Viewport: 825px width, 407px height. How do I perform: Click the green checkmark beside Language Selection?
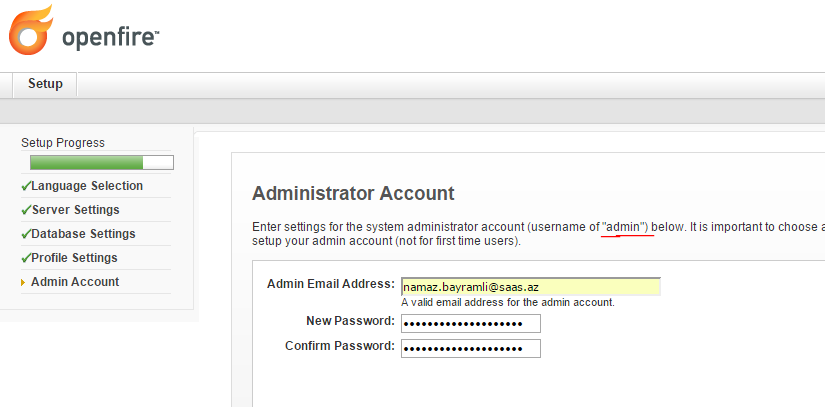(x=26, y=187)
